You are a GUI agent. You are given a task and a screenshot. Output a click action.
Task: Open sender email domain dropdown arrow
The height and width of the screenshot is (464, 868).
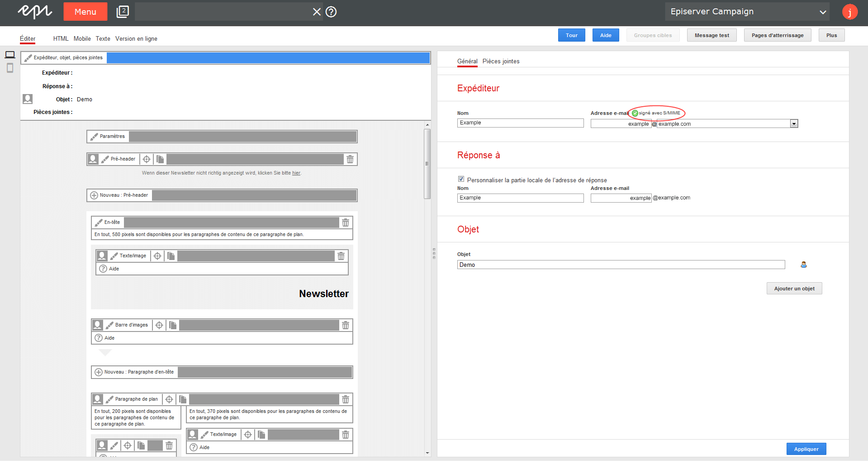(794, 124)
